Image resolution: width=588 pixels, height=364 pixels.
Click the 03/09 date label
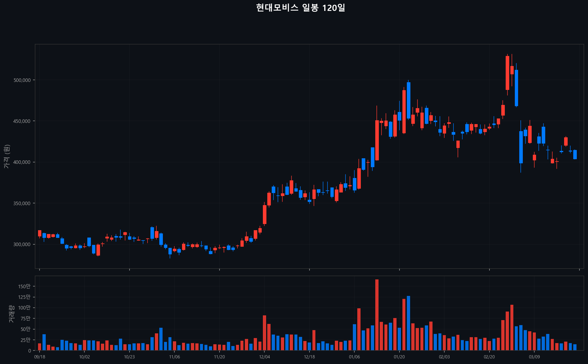[x=534, y=357]
